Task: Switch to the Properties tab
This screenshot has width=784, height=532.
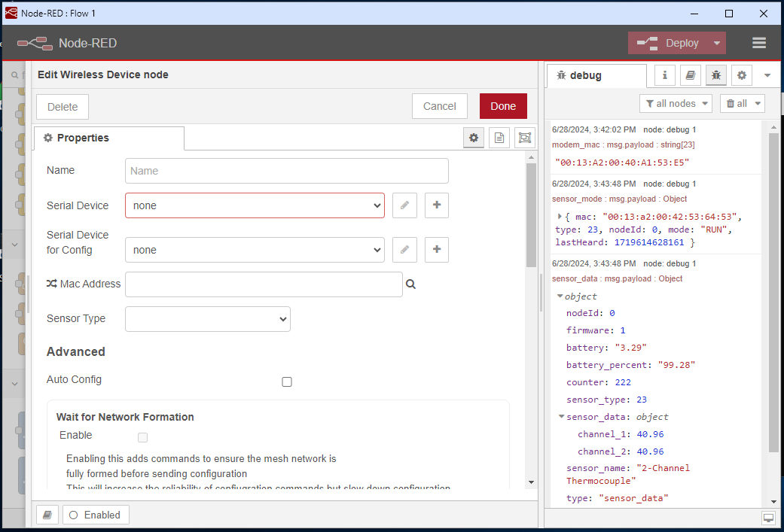Action: [x=109, y=138]
